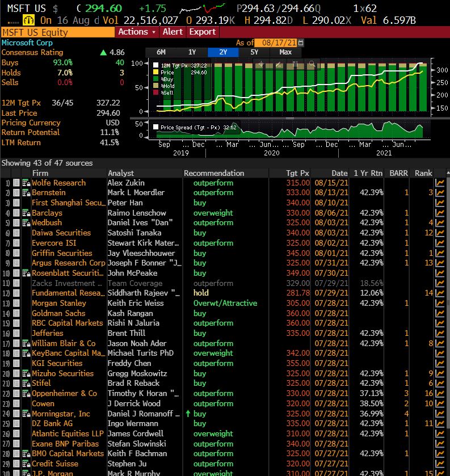Activate the chart zoom magnifier tool
The height and width of the screenshot is (476, 450).
pos(312,64)
